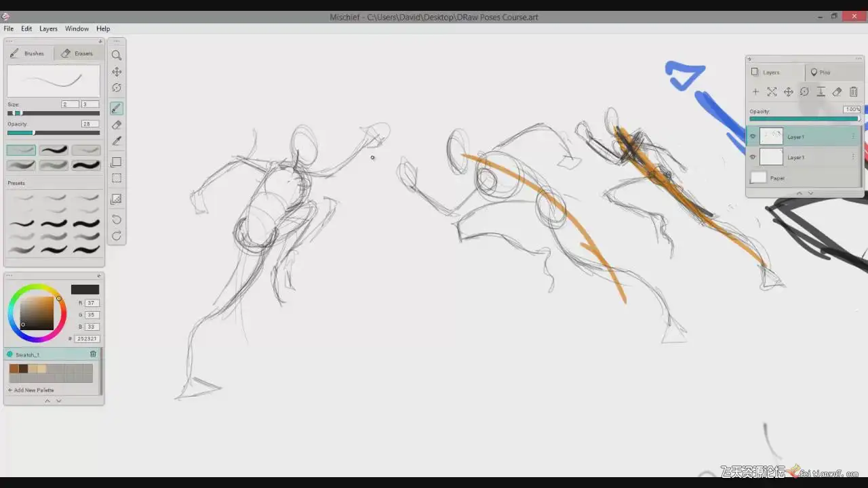This screenshot has height=488, width=868.
Task: Pick the light tan palette swatch
Action: click(41, 369)
